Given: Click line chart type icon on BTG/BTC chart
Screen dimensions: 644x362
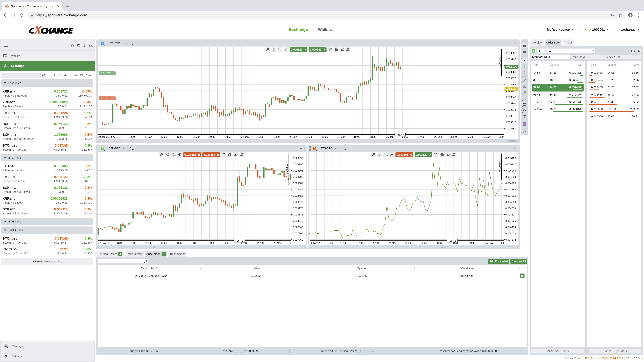Looking at the screenshot, I should 392,155.
